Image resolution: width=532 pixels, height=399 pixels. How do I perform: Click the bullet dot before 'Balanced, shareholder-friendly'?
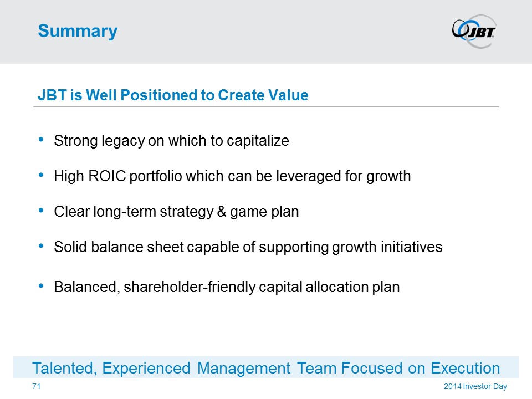click(x=43, y=286)
